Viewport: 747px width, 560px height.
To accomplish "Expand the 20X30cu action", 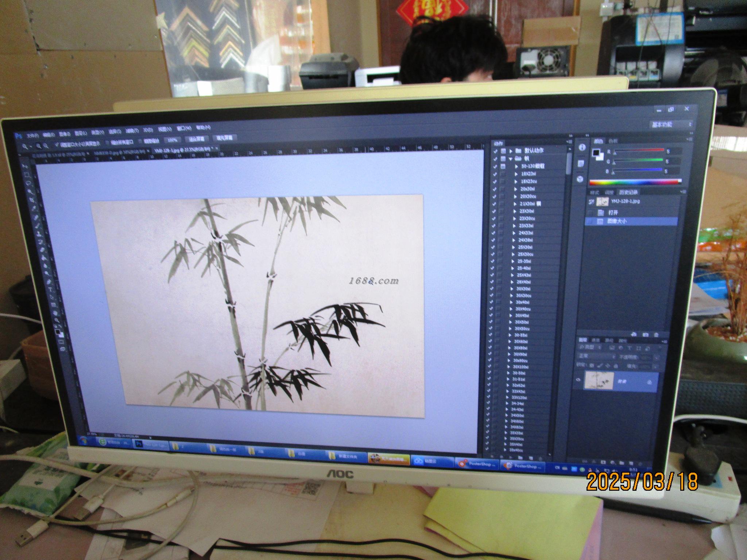I will pyautogui.click(x=516, y=197).
